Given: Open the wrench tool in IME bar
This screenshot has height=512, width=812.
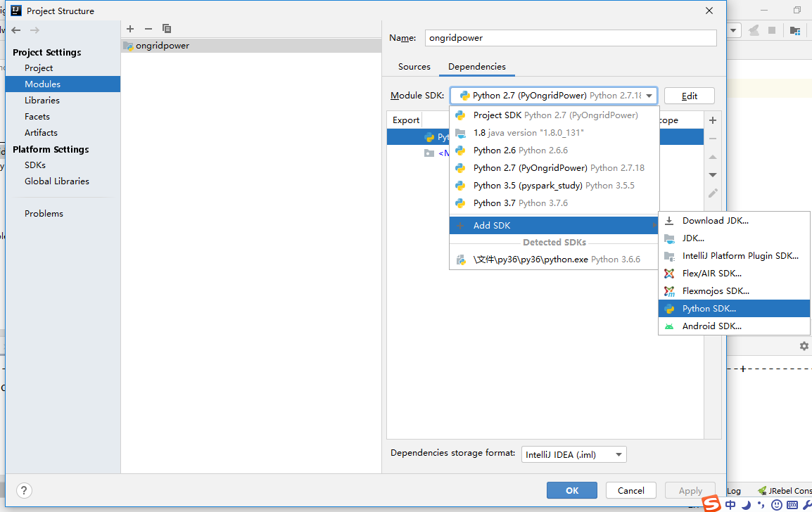Looking at the screenshot, I should click(807, 505).
